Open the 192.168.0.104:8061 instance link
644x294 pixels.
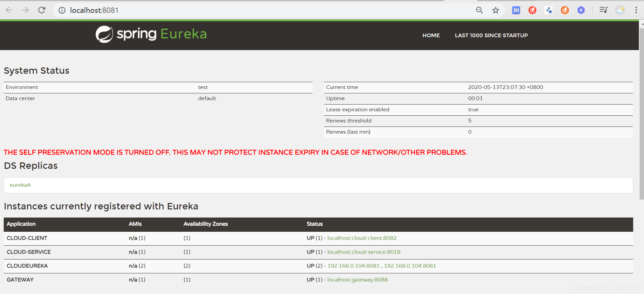point(410,266)
